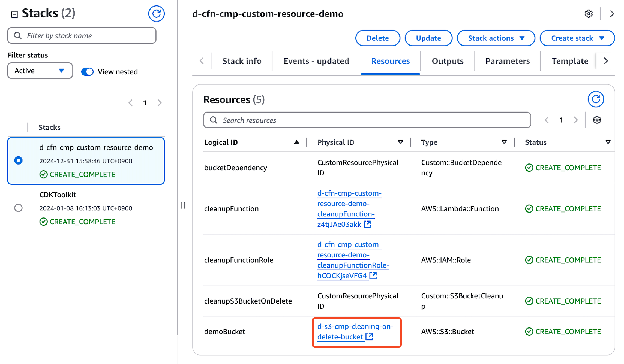Select the CDKToolkit stack radio button
The image size is (624, 364).
tap(18, 208)
